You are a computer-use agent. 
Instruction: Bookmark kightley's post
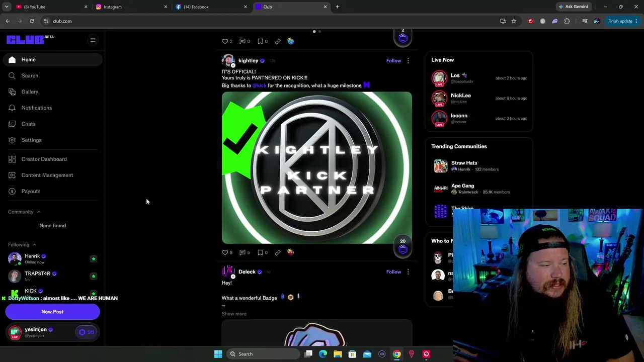coord(262,252)
